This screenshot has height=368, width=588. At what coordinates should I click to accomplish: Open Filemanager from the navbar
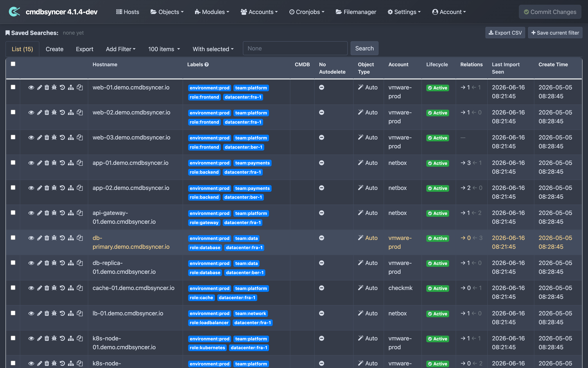point(356,12)
